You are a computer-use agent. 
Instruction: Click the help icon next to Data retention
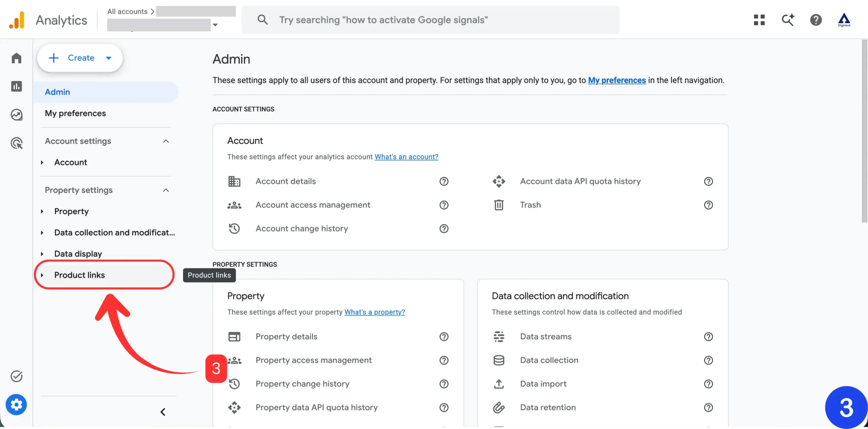708,407
